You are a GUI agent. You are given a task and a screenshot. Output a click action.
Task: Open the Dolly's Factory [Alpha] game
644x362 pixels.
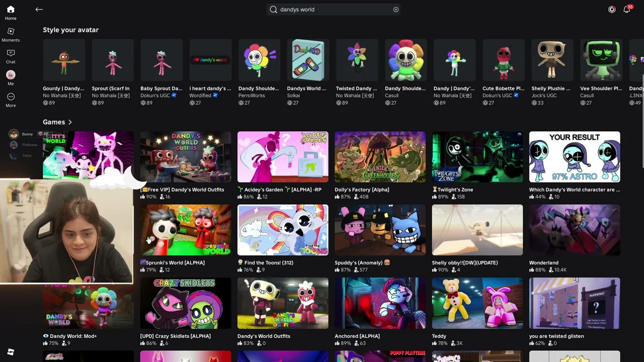pyautogui.click(x=380, y=157)
